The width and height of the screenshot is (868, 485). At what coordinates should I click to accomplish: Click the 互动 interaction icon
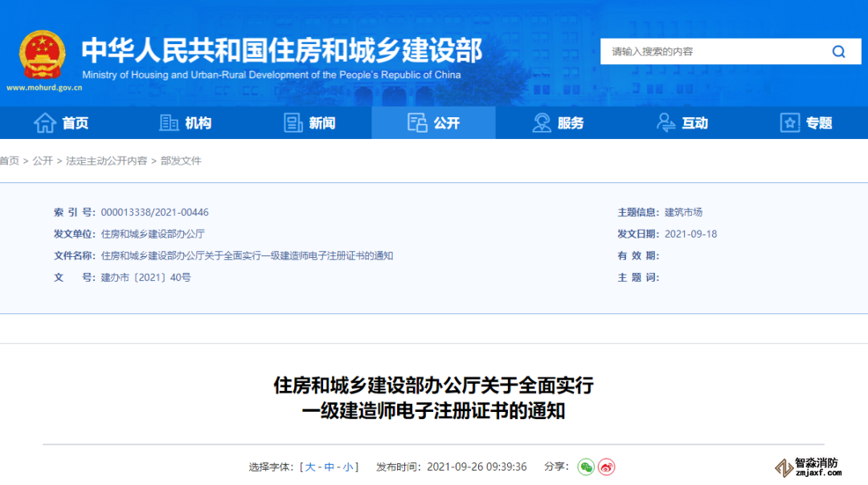pos(665,123)
